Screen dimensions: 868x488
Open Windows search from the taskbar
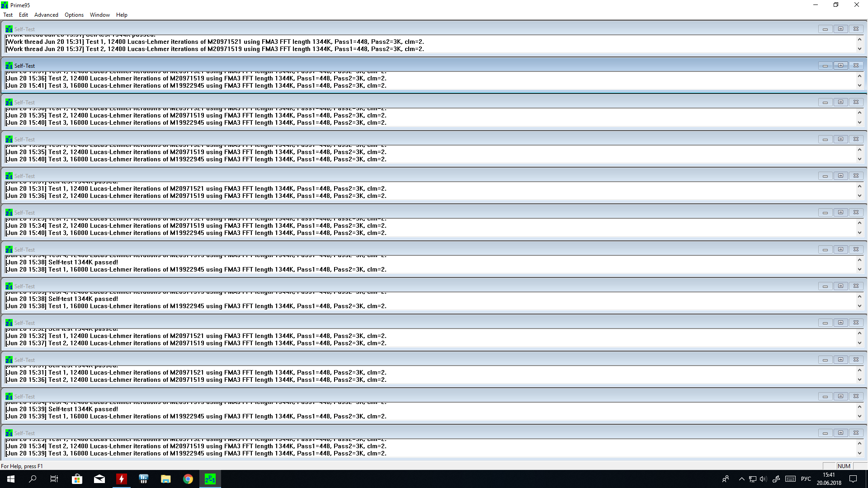coord(33,479)
